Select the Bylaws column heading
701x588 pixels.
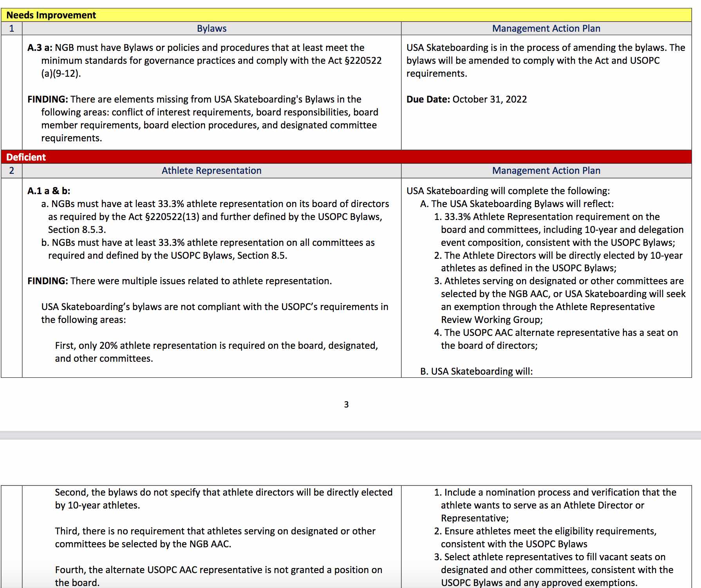pos(211,29)
